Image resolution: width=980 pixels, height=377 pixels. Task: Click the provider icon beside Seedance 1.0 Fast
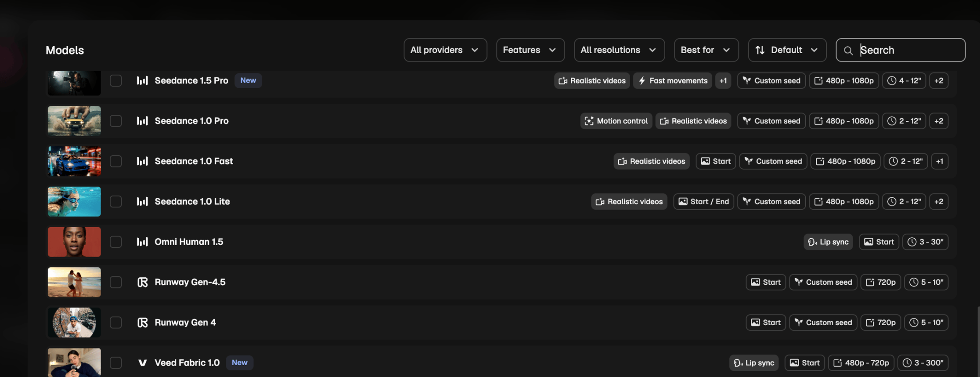click(142, 161)
